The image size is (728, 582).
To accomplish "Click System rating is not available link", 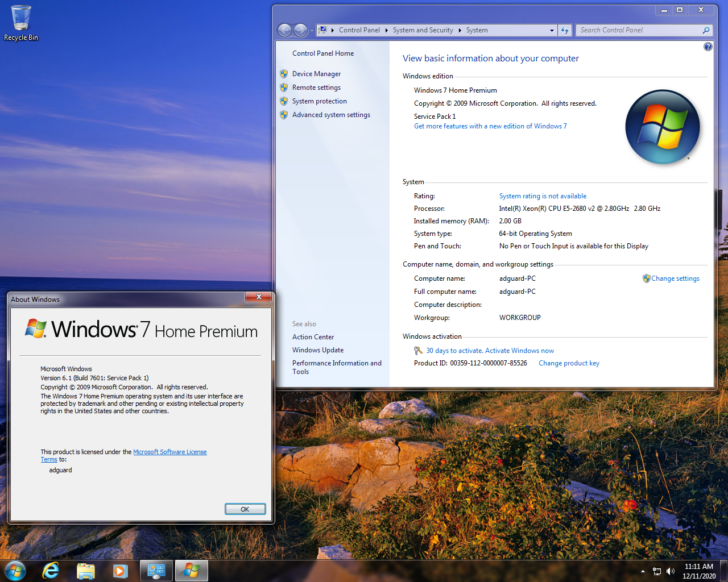I will (x=543, y=196).
